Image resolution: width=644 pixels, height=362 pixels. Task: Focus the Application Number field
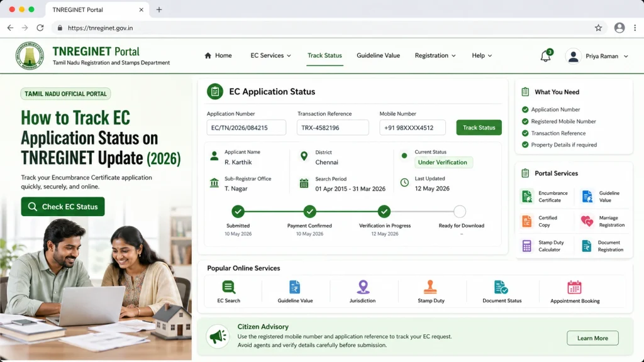[x=246, y=128]
